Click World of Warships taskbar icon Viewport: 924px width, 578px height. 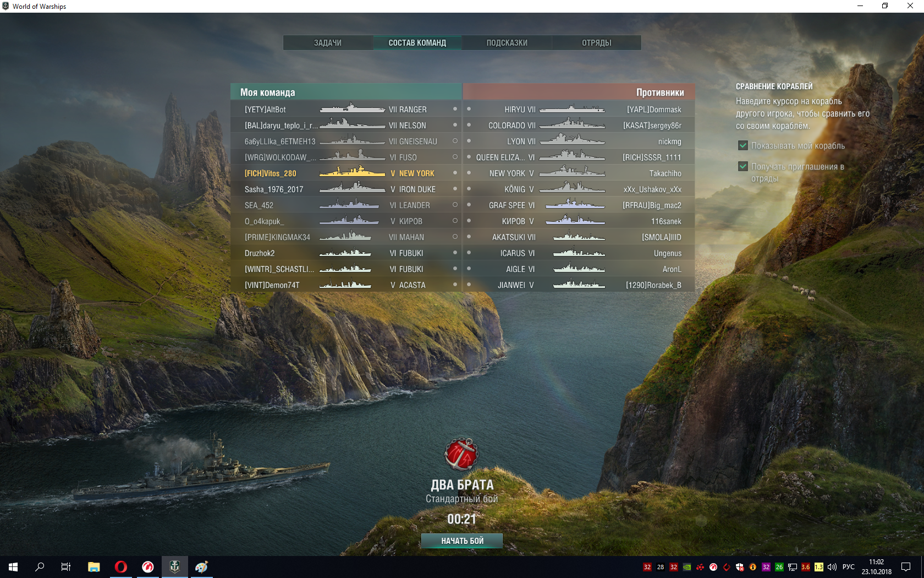click(175, 567)
